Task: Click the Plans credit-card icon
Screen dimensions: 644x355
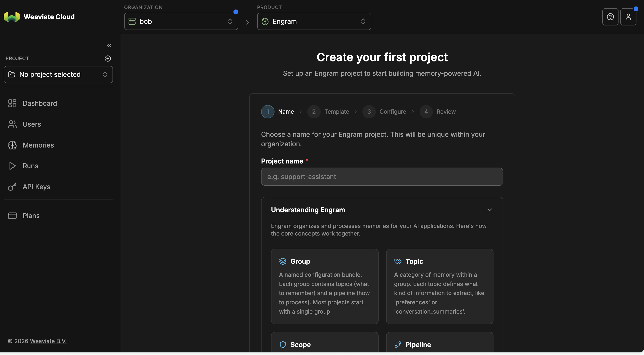Action: [12, 216]
